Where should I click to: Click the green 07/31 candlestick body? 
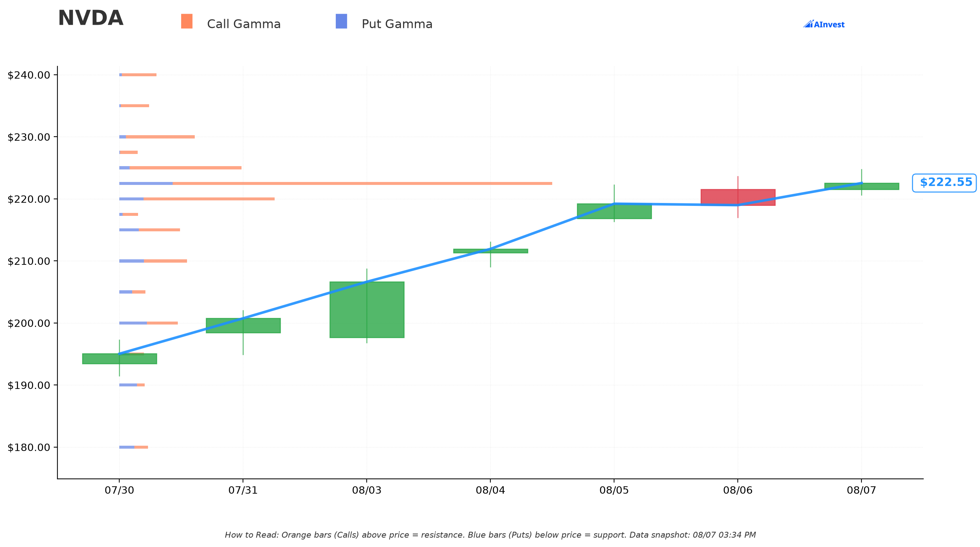(243, 326)
